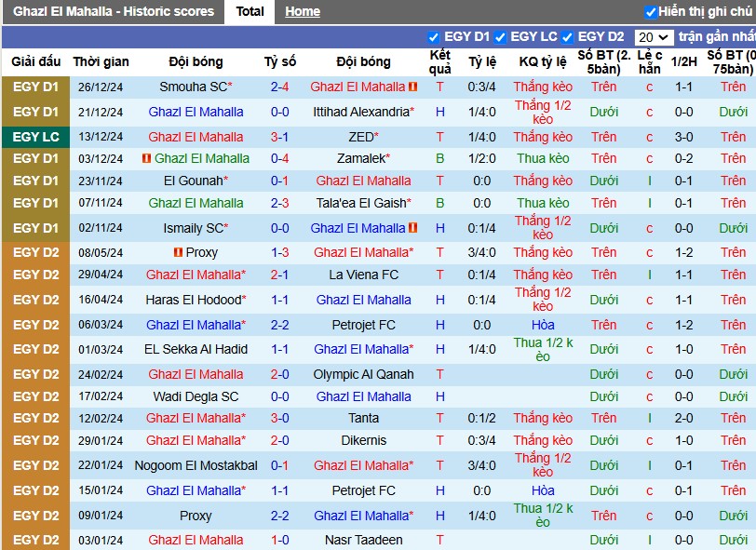Open Ismaily SC team link

196,228
